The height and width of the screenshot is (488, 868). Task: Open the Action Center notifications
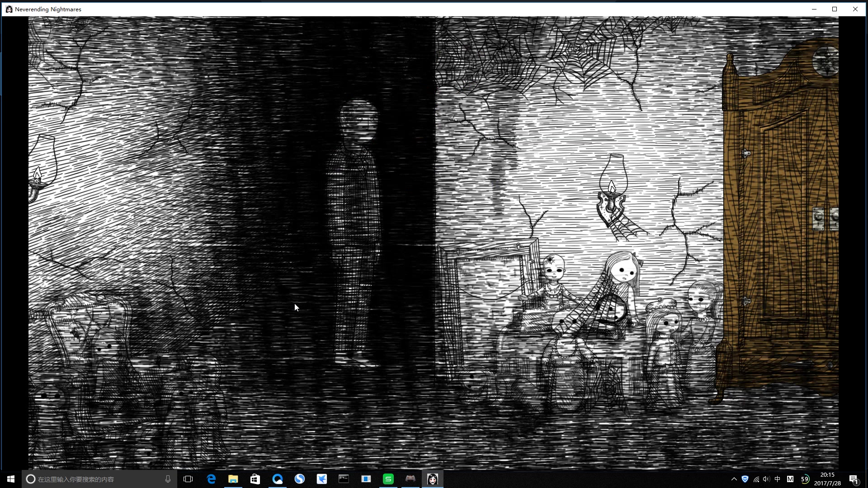click(854, 479)
